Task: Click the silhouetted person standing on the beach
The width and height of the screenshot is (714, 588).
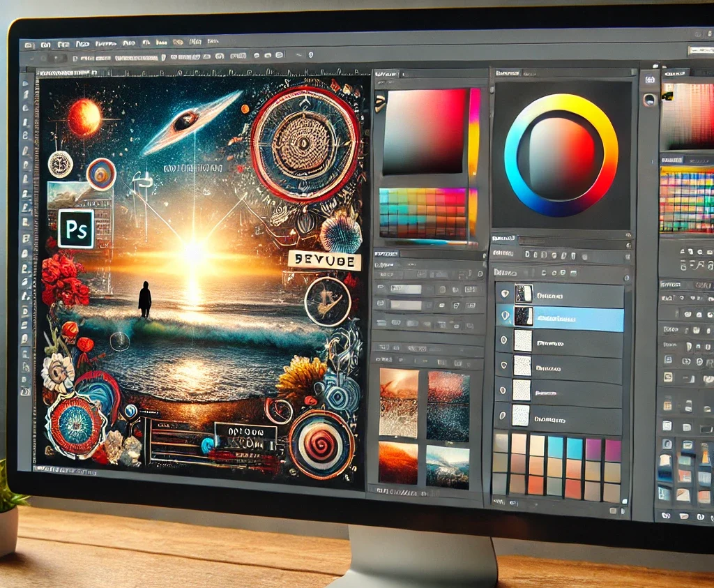Action: [x=145, y=299]
